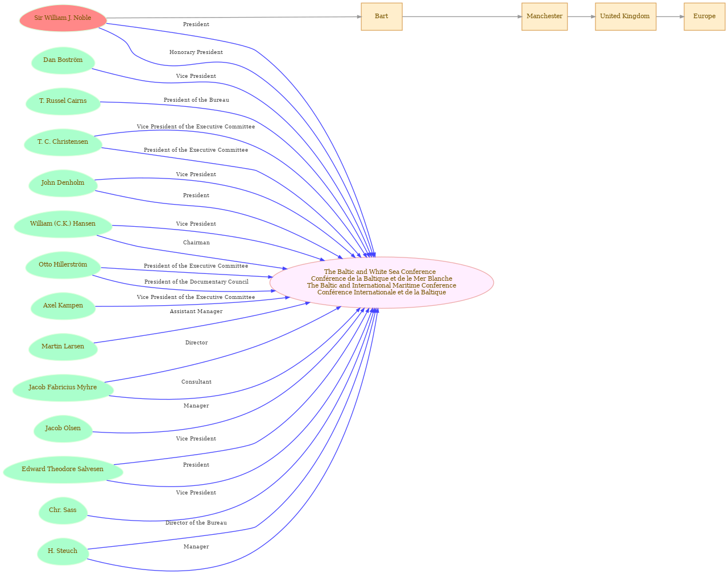Click the Dan Boström person node
728x574 pixels.
click(x=63, y=60)
